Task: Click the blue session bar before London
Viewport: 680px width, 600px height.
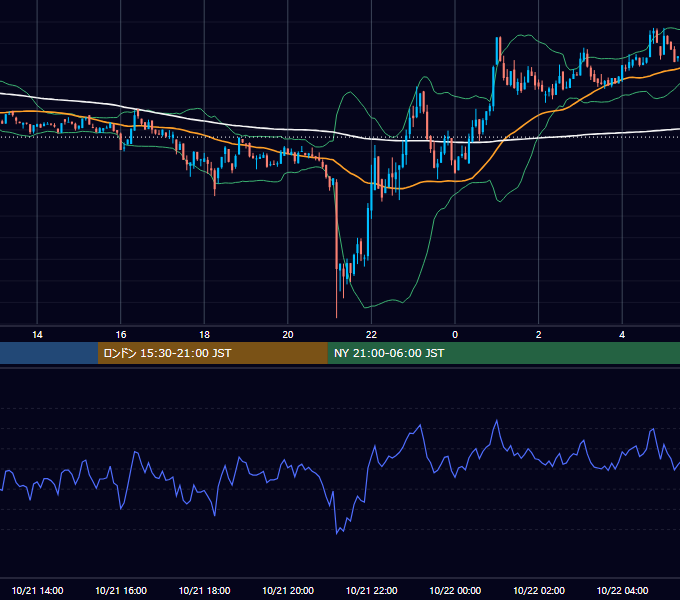Action: coord(49,353)
